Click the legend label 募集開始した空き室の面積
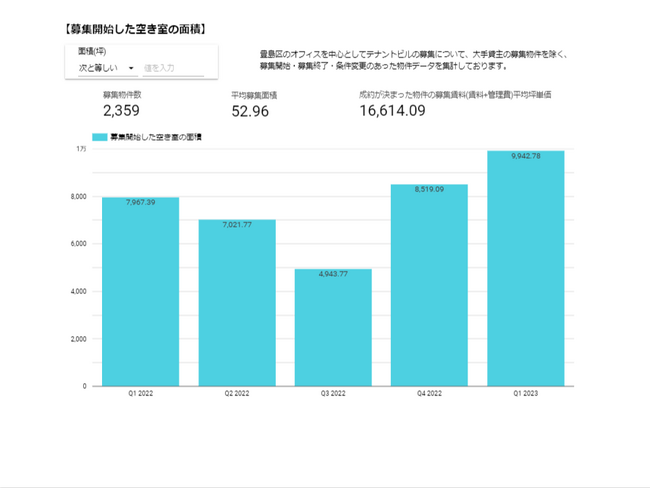This screenshot has height=488, width=650. click(x=155, y=137)
